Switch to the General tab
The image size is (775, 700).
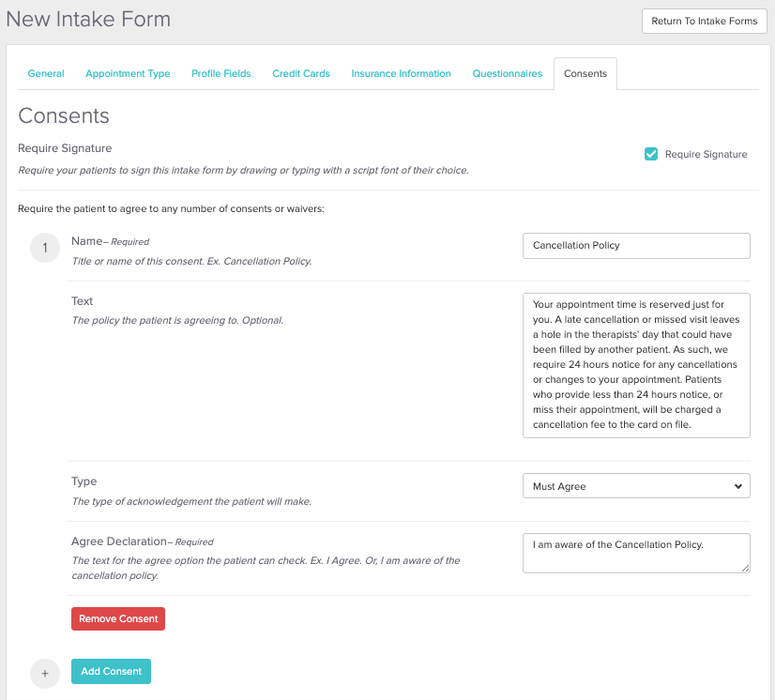pyautogui.click(x=46, y=73)
